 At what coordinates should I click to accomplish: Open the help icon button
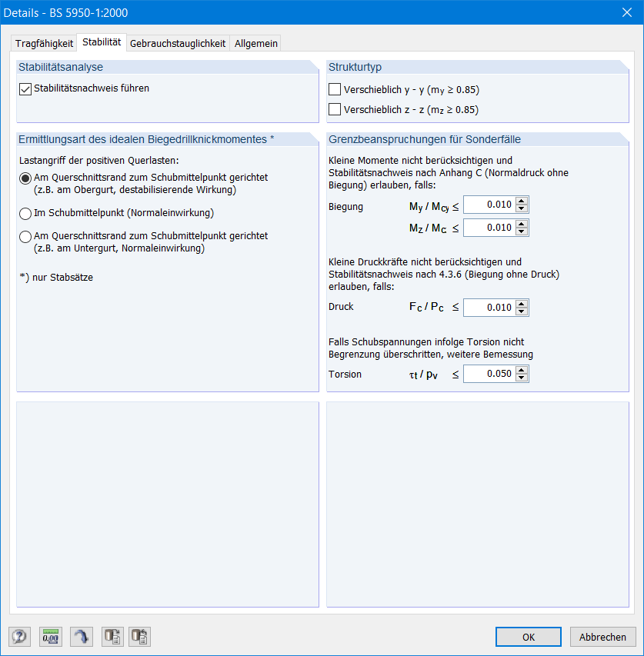pyautogui.click(x=19, y=636)
